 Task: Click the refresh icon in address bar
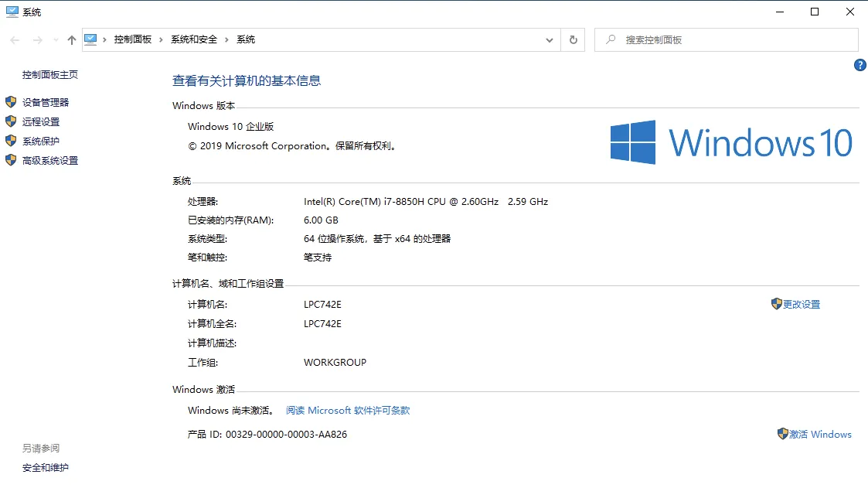click(x=573, y=39)
